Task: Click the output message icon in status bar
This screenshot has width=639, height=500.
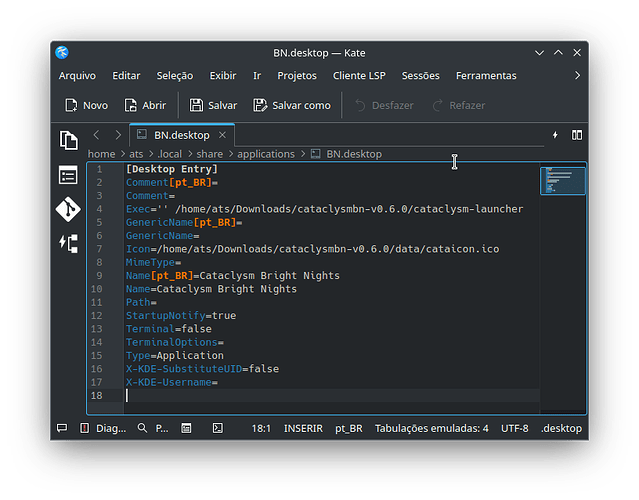Action: 62,428
